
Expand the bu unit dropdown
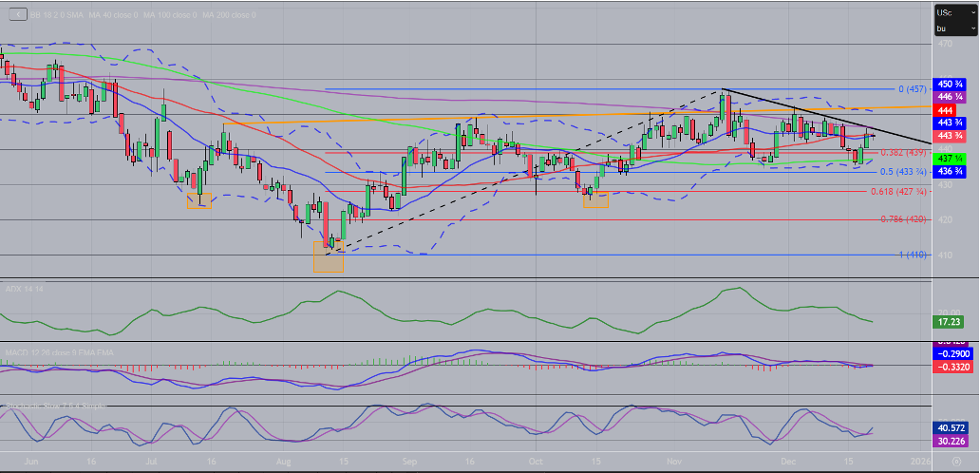[x=956, y=28]
